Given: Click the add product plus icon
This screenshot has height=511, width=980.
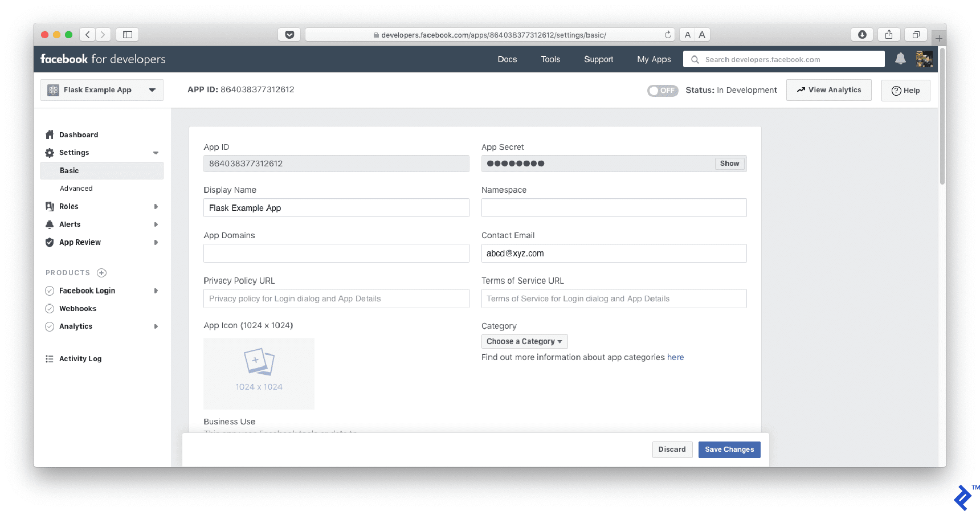Looking at the screenshot, I should 102,273.
